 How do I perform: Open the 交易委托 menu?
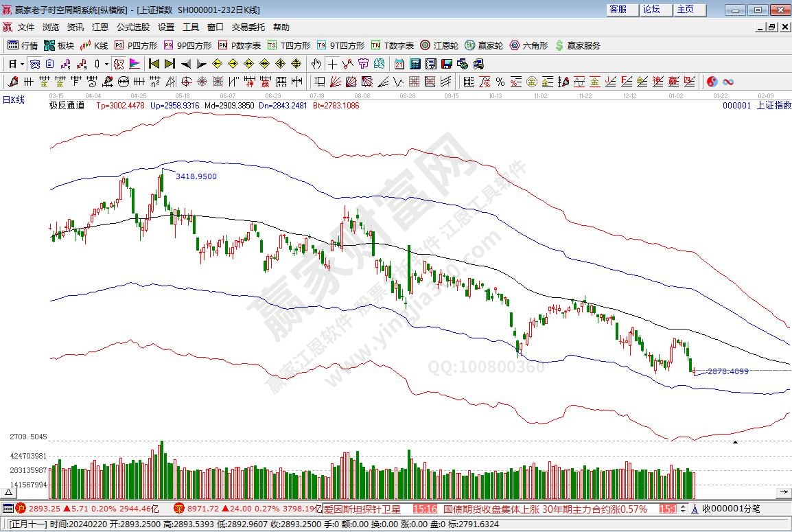coord(248,27)
